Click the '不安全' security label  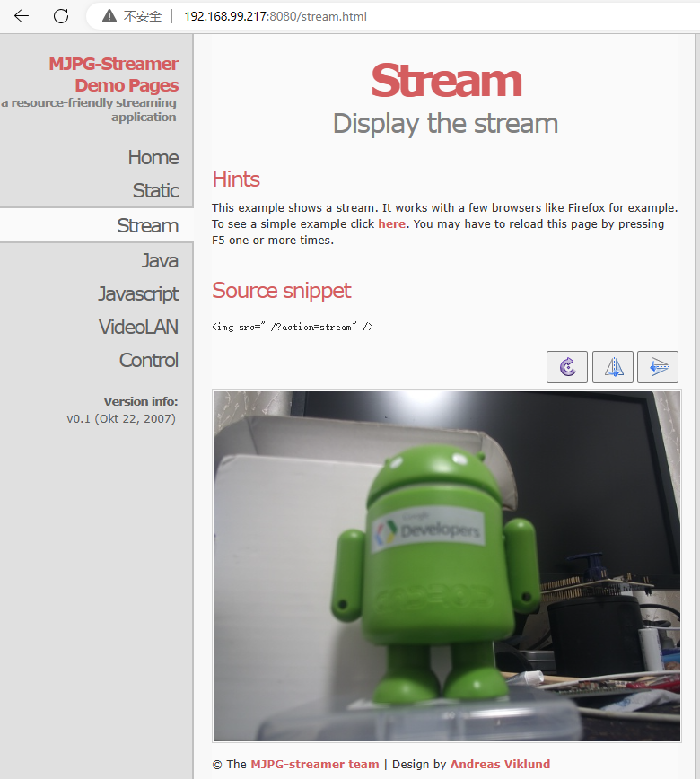point(143,16)
